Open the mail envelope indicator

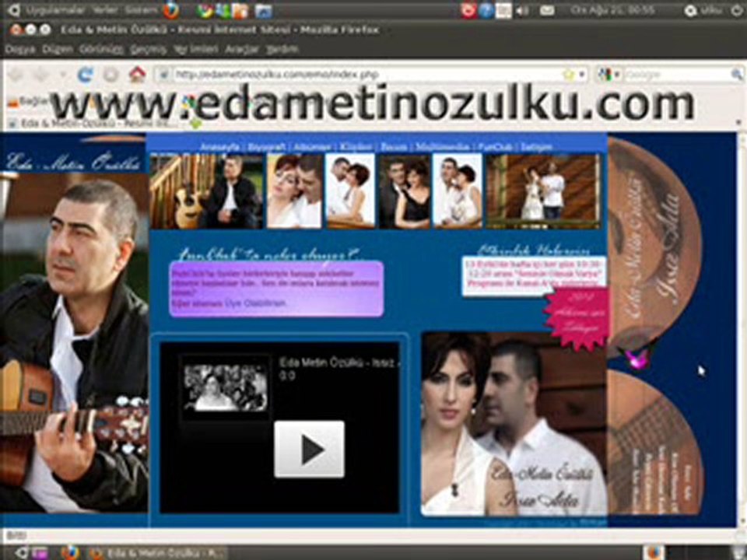(546, 10)
